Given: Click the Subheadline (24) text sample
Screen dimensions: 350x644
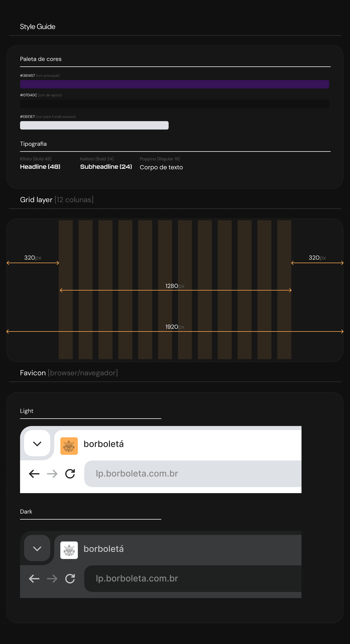Looking at the screenshot, I should [106, 167].
